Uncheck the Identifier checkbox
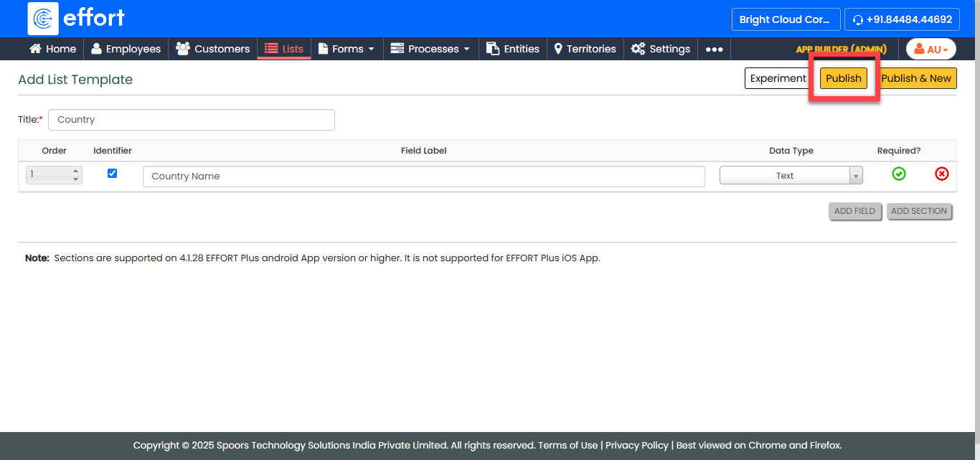The width and height of the screenshot is (980, 460). click(x=112, y=174)
